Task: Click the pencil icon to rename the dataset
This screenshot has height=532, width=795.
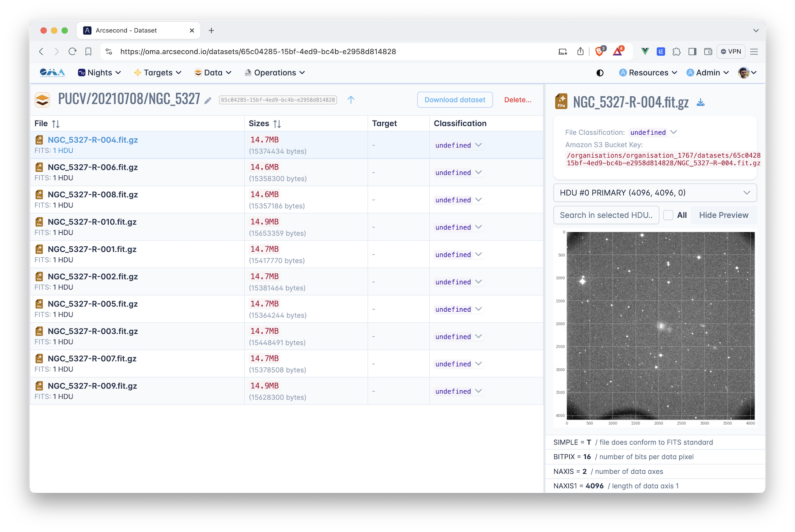Action: [x=207, y=100]
